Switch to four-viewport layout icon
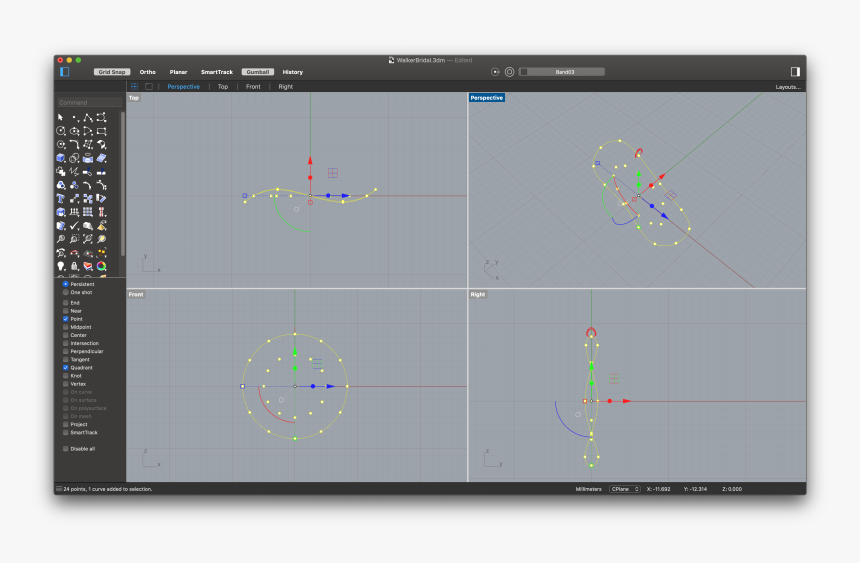Viewport: 860px width, 563px height. tap(134, 87)
